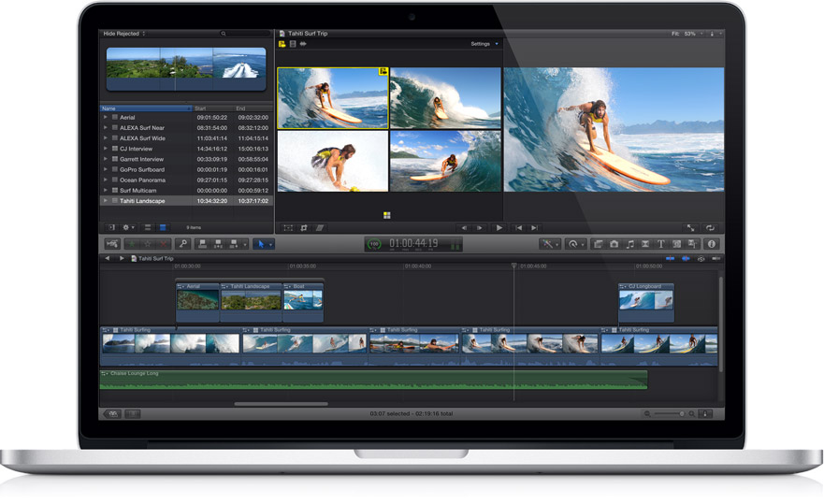
Task: Open the Hide Rejected filter popup
Action: (x=124, y=34)
